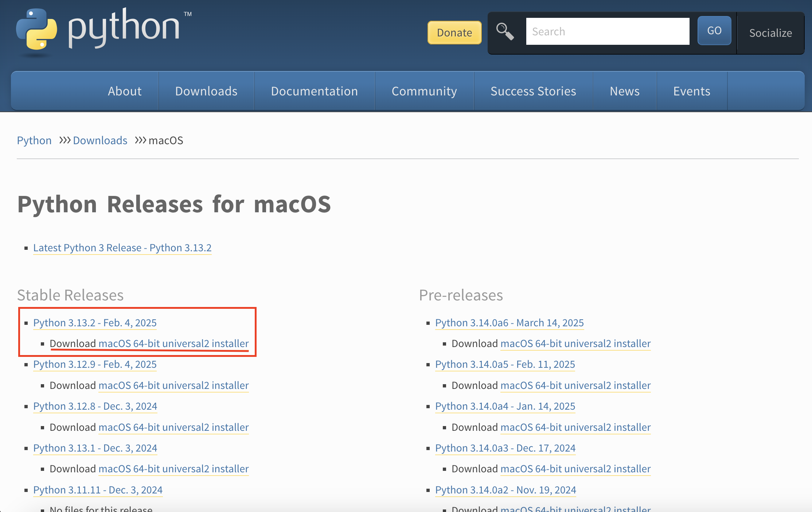Click the Python Releases for macOS title
Image resolution: width=812 pixels, height=512 pixels.
[x=174, y=204]
